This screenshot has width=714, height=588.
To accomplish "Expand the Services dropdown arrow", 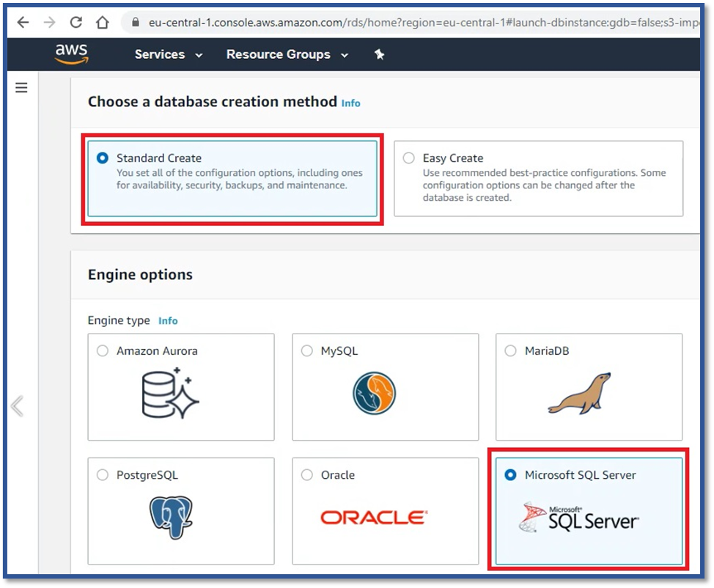I will pyautogui.click(x=199, y=56).
